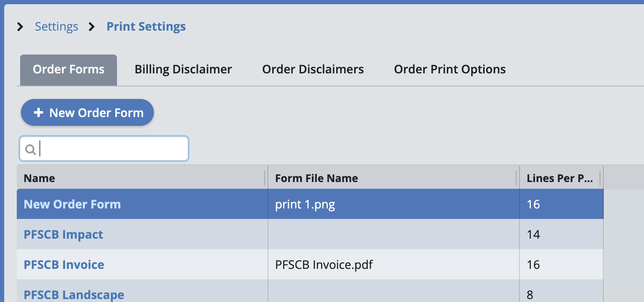Select the Order Print Options tab
The image size is (644, 302).
(450, 70)
